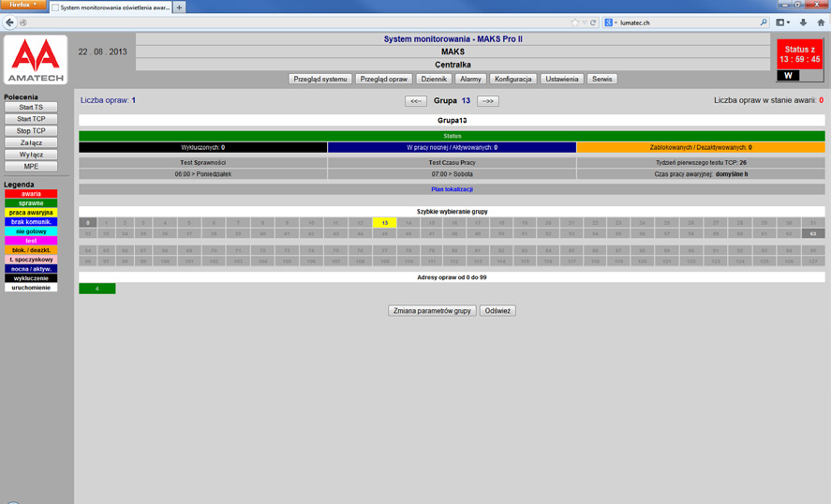Click Zablokowanych / Dezaktywowanych orange cell
This screenshot has width=831, height=504.
(x=701, y=147)
